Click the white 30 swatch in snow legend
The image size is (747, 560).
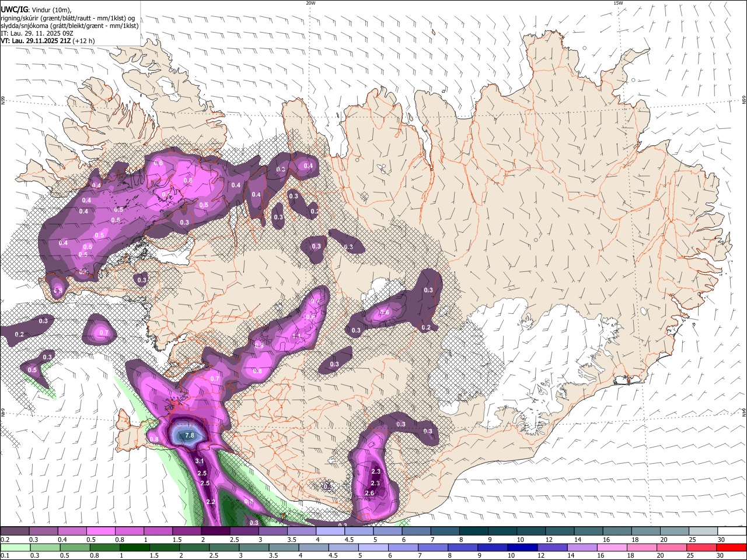point(732,531)
